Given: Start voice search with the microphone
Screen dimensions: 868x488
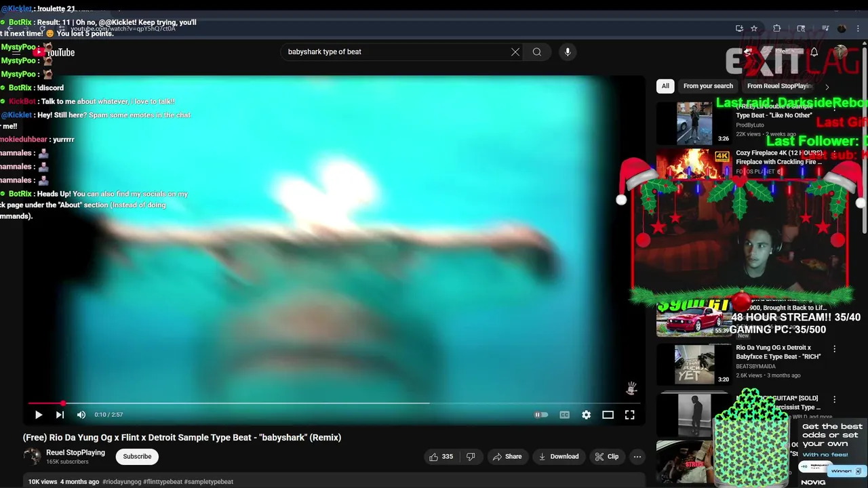Looking at the screenshot, I should [568, 52].
